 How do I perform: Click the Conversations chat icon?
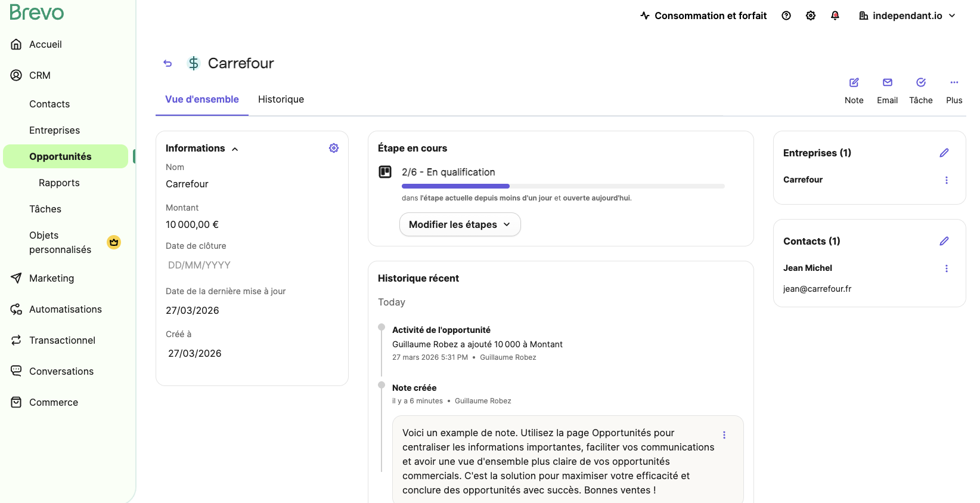pos(16,371)
